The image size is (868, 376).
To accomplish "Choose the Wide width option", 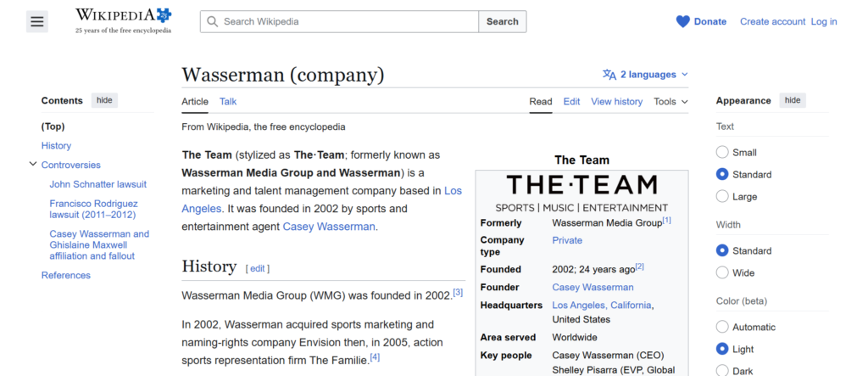I will point(722,272).
